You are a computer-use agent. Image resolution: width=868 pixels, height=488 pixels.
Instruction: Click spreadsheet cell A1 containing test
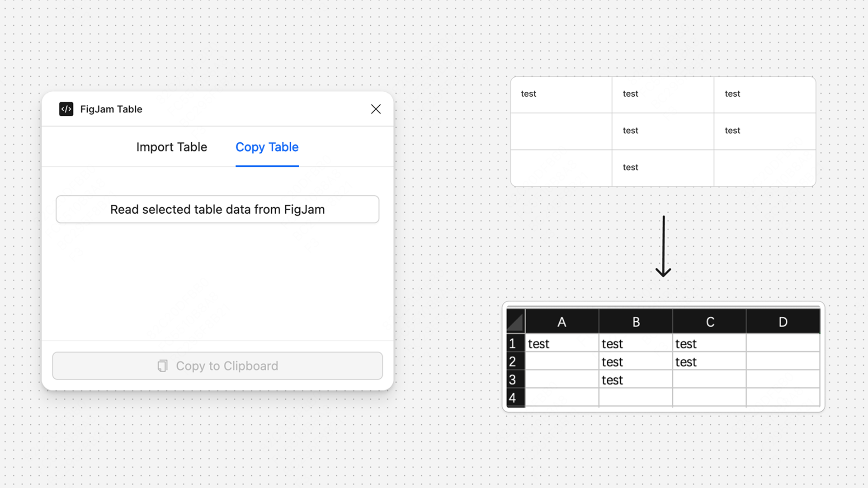pos(562,343)
